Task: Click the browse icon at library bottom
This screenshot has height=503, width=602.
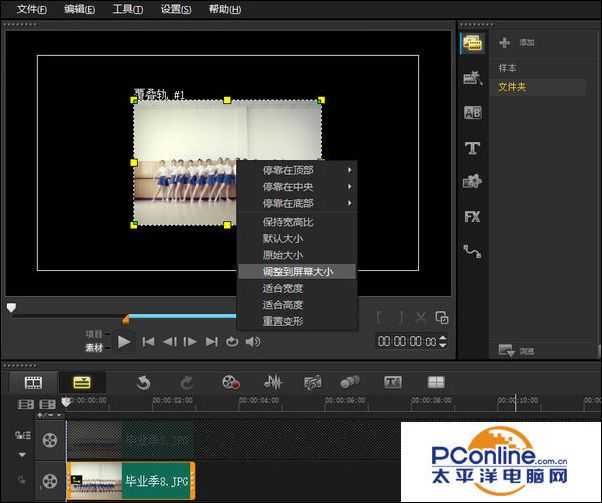Action: pyautogui.click(x=506, y=350)
